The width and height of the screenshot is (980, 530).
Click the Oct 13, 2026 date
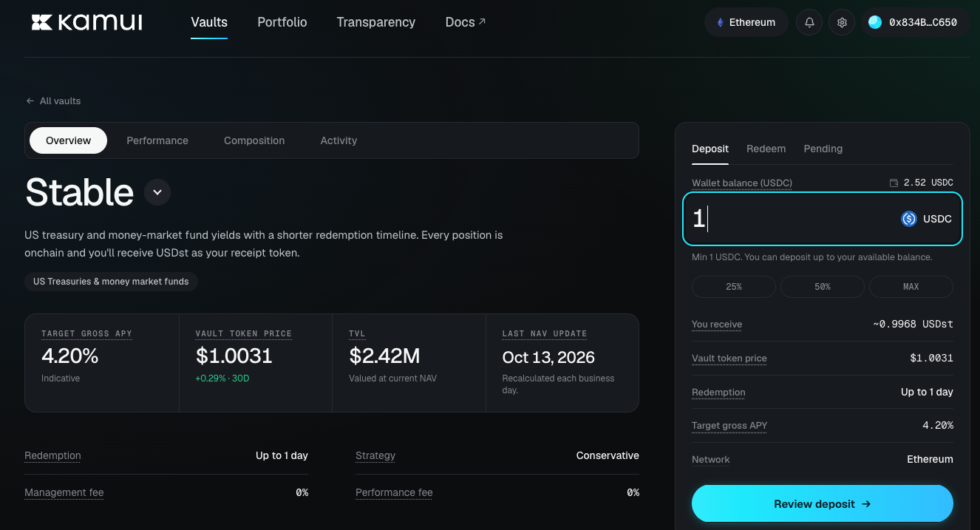[548, 357]
